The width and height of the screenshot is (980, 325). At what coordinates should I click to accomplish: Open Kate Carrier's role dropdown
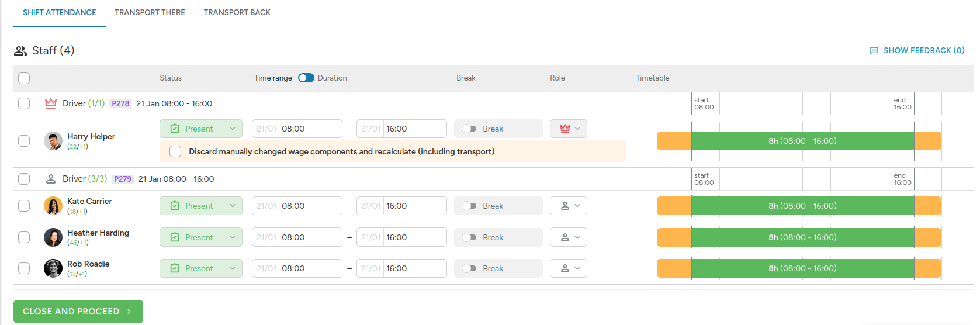(569, 206)
